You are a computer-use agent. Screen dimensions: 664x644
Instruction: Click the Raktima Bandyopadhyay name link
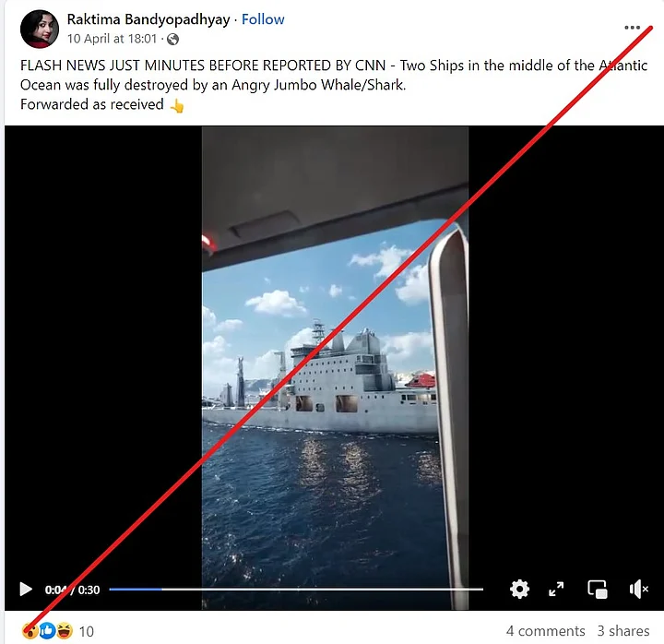coord(148,19)
